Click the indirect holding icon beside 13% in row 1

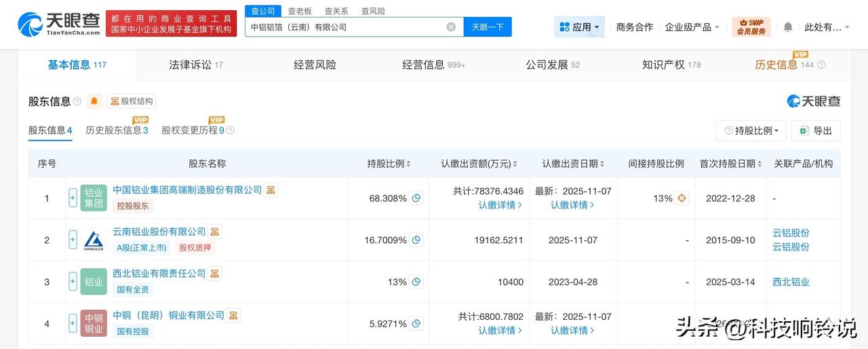pyautogui.click(x=682, y=199)
